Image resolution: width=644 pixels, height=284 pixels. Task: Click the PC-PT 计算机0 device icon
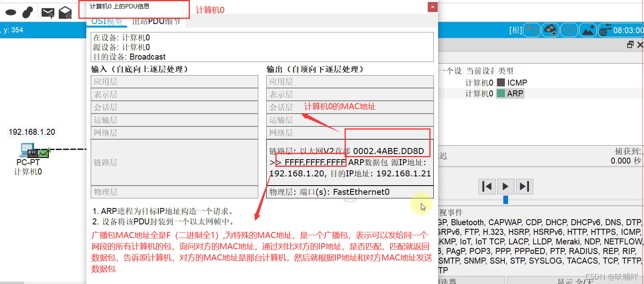[27, 150]
